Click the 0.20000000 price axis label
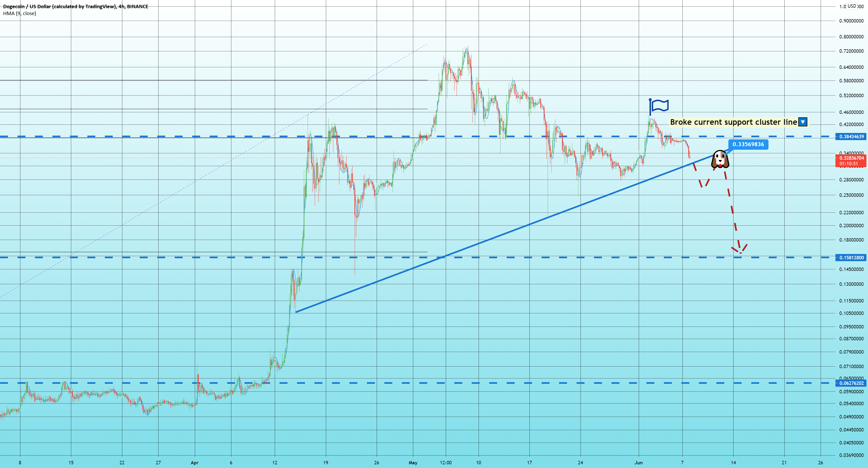This screenshot has height=468, width=868. 851,226
